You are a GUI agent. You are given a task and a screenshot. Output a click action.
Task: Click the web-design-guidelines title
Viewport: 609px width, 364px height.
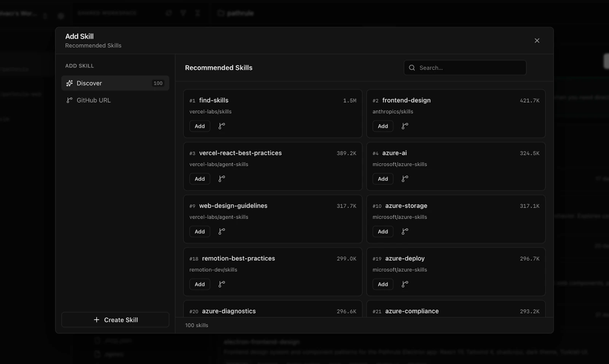[233, 206]
